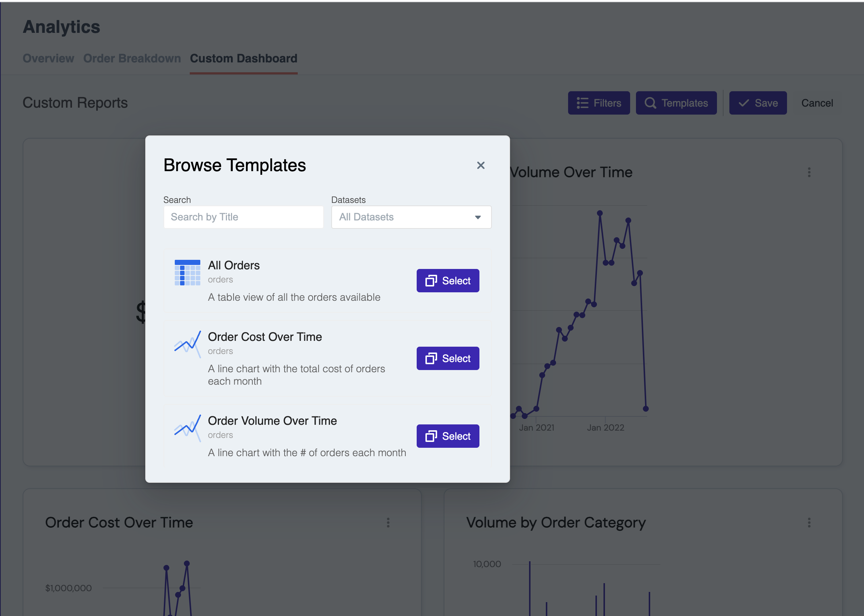The width and height of the screenshot is (864, 616).
Task: Open kebab menu on Volume by Order Category chart
Action: [809, 522]
